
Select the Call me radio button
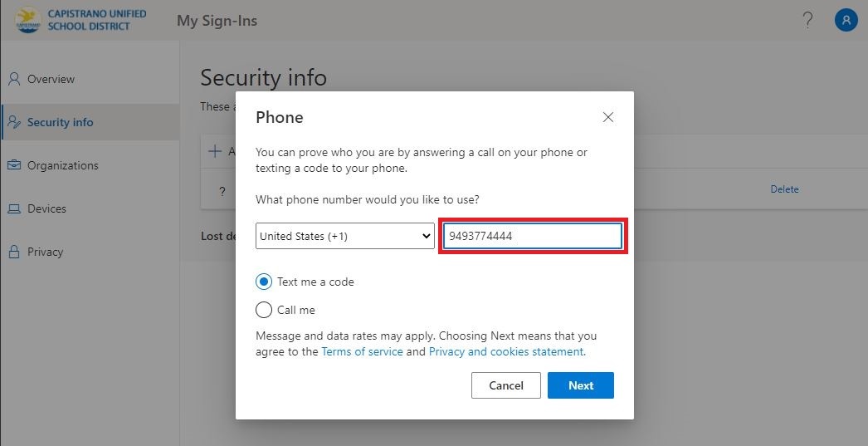pos(264,310)
